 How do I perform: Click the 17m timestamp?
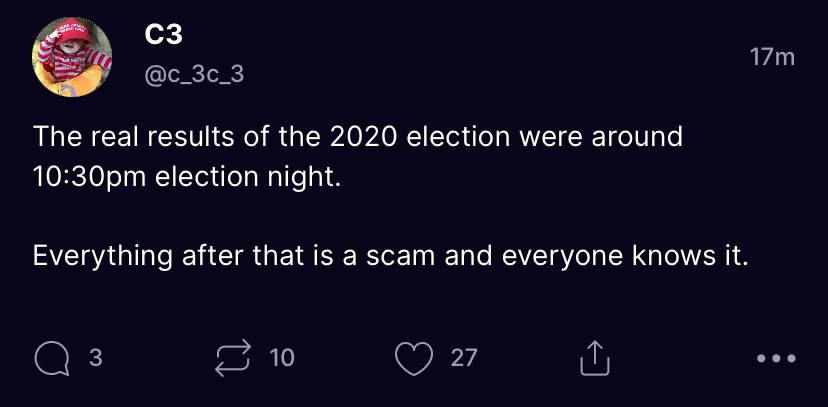[x=772, y=57]
